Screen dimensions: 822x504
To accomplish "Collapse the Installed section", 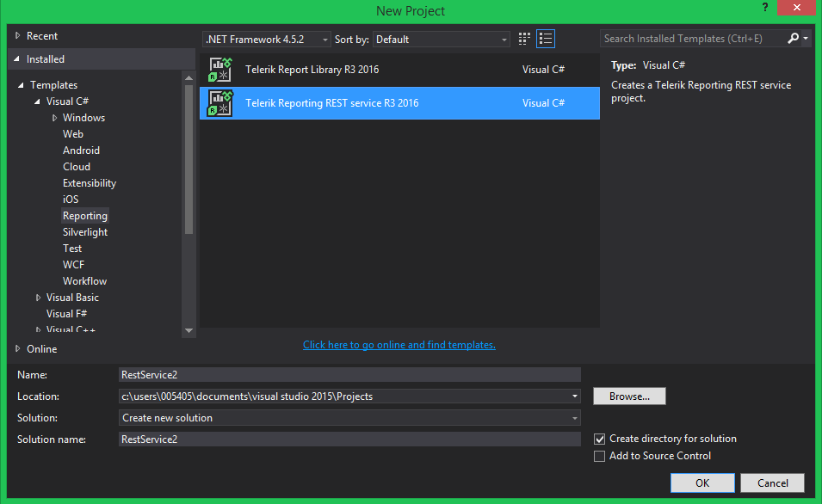I will pyautogui.click(x=16, y=59).
